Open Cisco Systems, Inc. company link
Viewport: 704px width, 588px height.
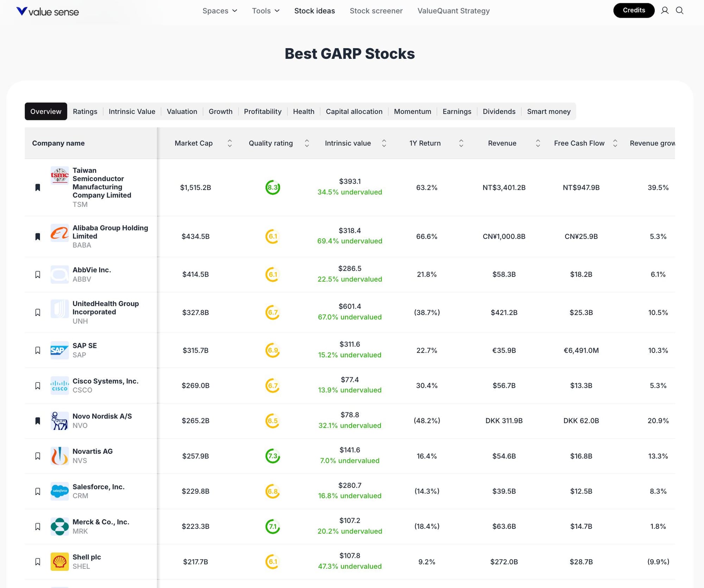point(105,381)
